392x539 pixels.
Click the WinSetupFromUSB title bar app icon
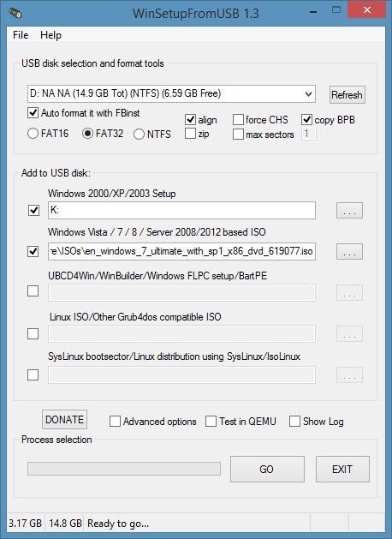pos(15,14)
